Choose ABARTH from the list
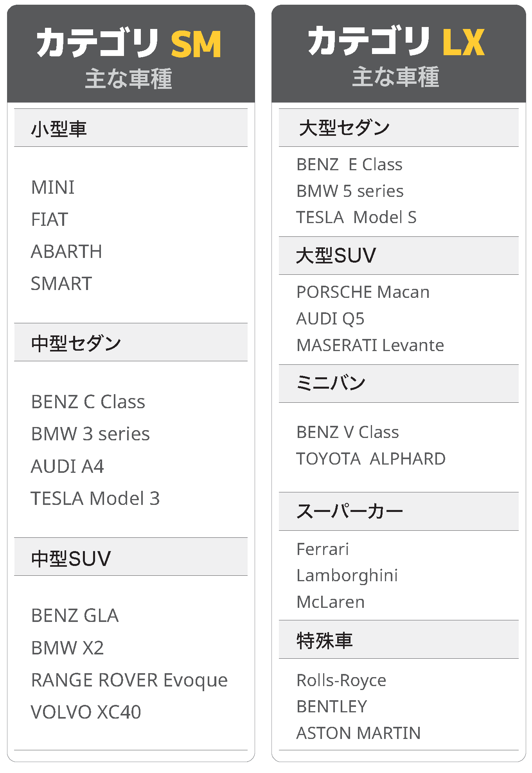This screenshot has height=773, width=532. [66, 251]
